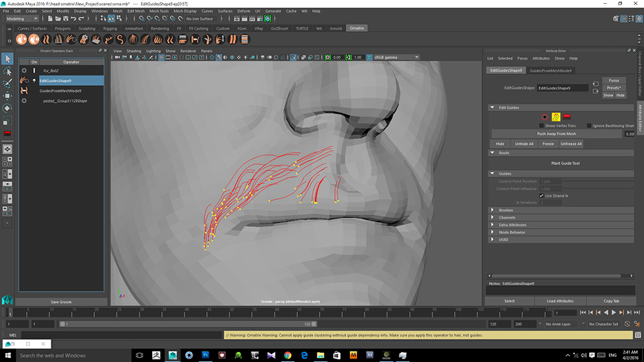Screen dimensions: 644x362
Task: Switch to the GuidesFromMeshNode9 tab
Action: pos(551,70)
